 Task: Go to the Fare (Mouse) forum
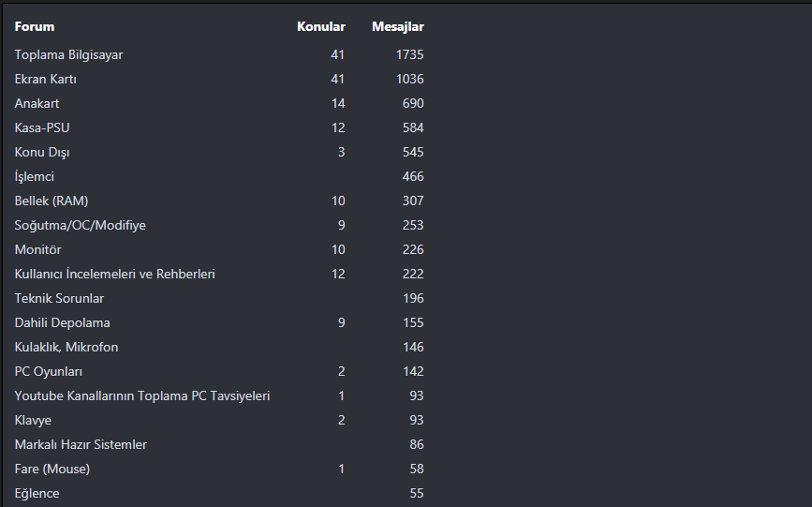pos(52,470)
